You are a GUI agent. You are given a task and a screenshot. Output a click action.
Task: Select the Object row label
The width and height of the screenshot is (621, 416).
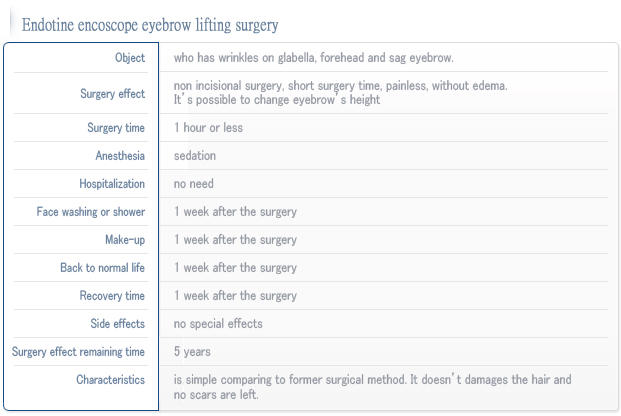coord(130,58)
